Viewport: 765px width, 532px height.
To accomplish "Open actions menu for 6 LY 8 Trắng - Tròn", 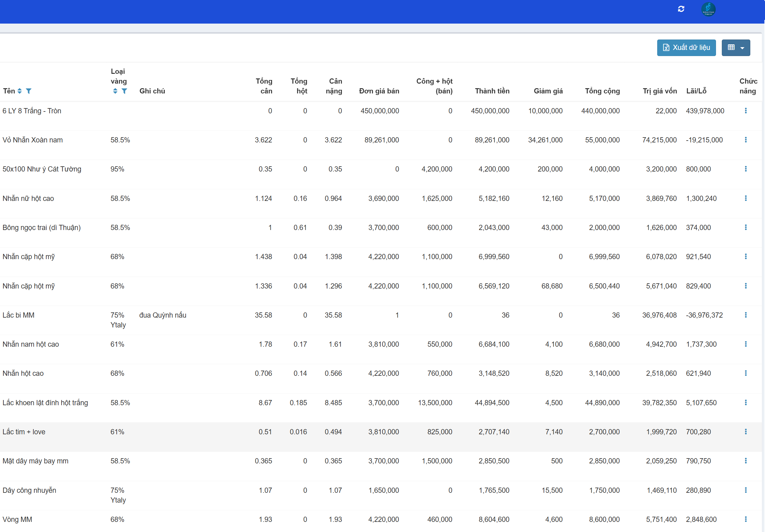I will pos(746,111).
